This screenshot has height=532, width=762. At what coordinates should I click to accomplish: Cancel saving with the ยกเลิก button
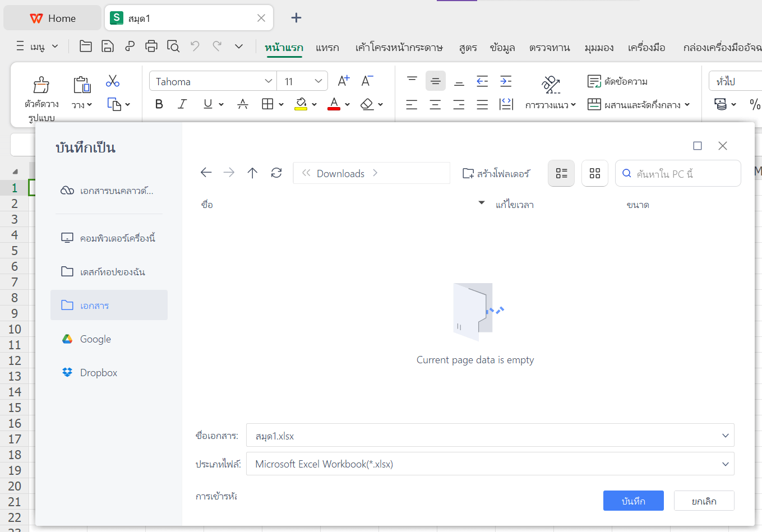point(704,501)
